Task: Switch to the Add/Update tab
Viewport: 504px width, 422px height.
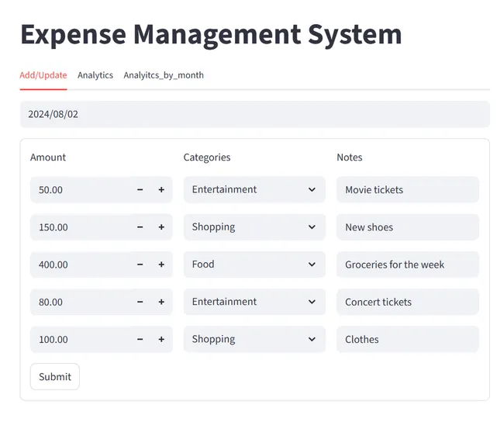Action: tap(43, 75)
